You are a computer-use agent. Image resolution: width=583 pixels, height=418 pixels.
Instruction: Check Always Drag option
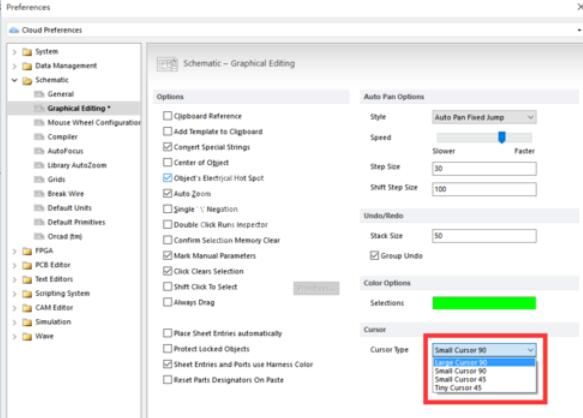[167, 302]
